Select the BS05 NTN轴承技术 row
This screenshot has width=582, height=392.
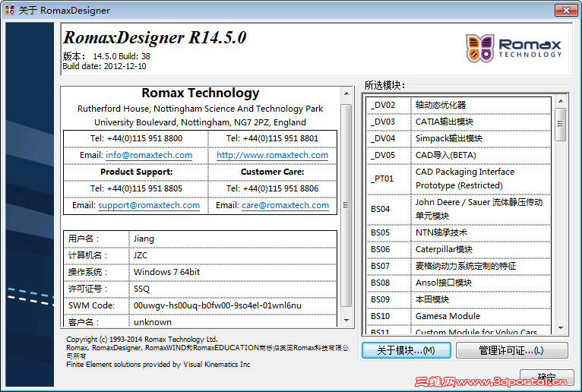[x=459, y=232]
